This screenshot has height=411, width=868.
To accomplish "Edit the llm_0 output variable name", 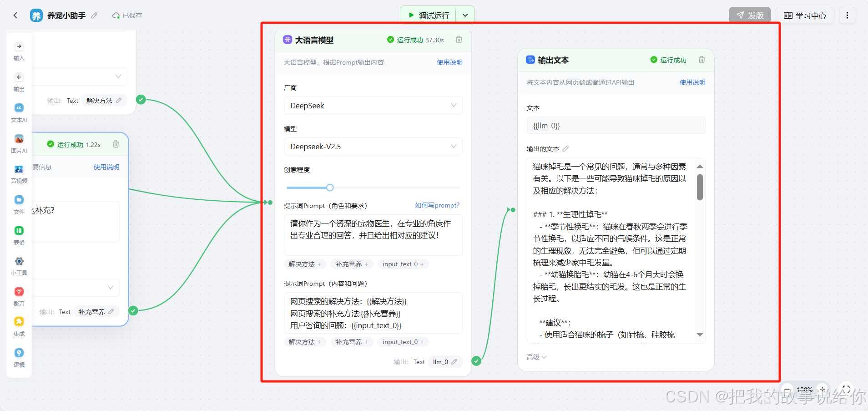I will [454, 362].
